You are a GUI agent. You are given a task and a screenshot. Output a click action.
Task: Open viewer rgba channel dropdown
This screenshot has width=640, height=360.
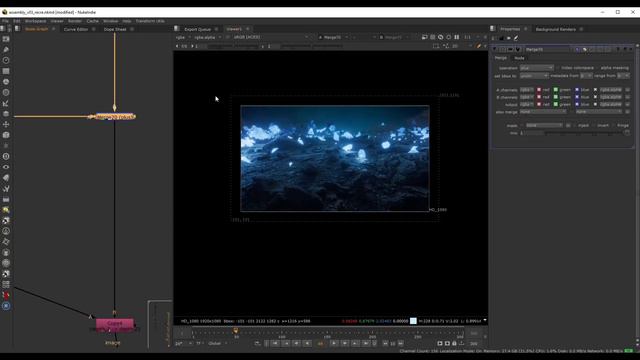tap(183, 37)
